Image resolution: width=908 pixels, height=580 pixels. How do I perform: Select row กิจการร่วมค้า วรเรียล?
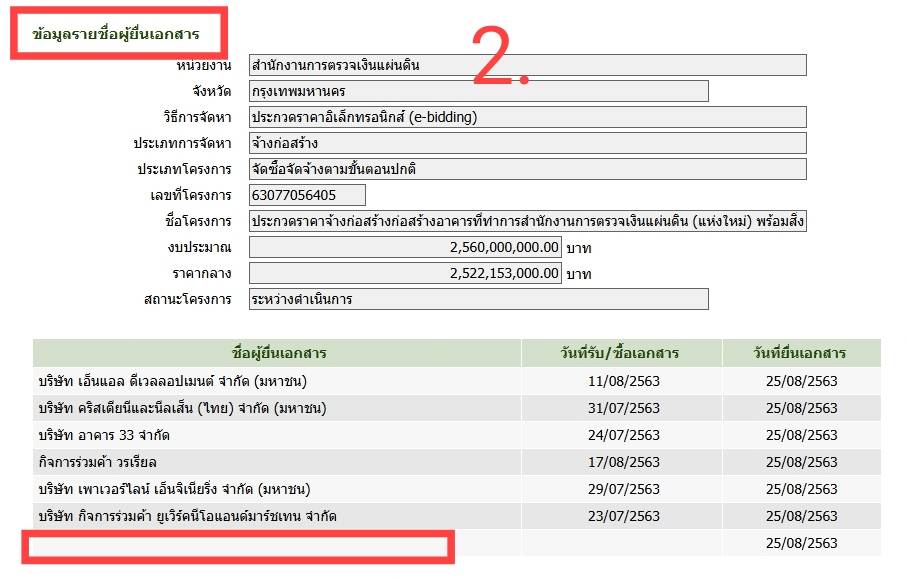[x=456, y=462]
